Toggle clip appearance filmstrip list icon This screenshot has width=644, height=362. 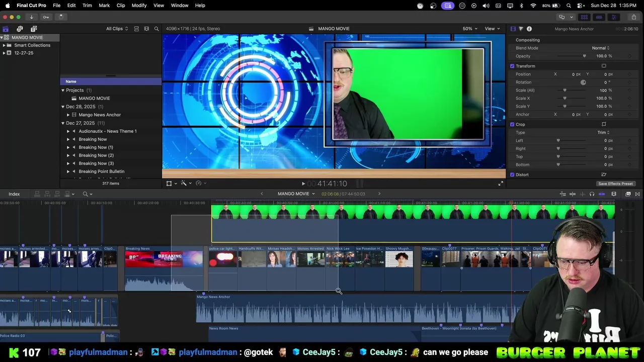coord(136,29)
